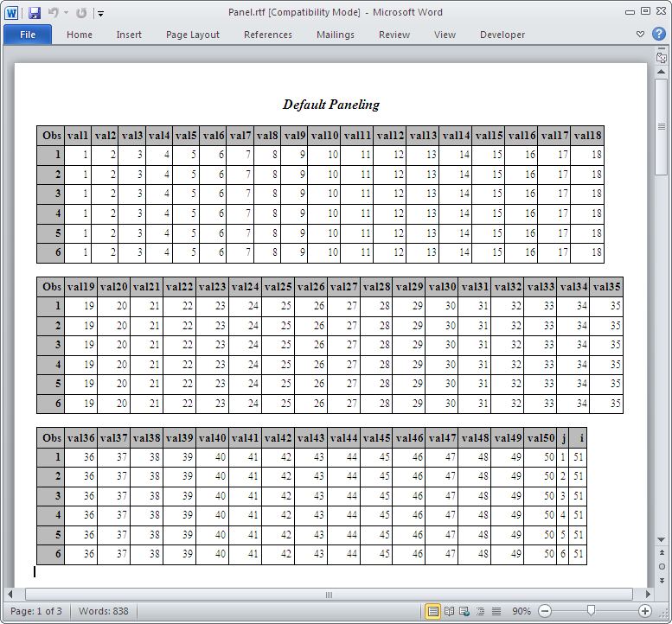Click the Page: 1 of 3 status indicator
This screenshot has width=672, height=624.
point(36,611)
